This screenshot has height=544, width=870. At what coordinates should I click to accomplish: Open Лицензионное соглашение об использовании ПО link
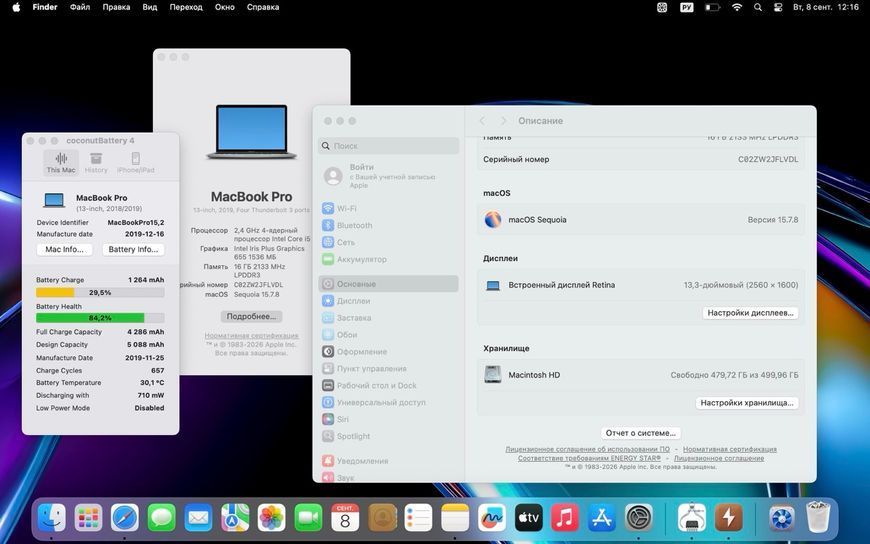point(587,449)
